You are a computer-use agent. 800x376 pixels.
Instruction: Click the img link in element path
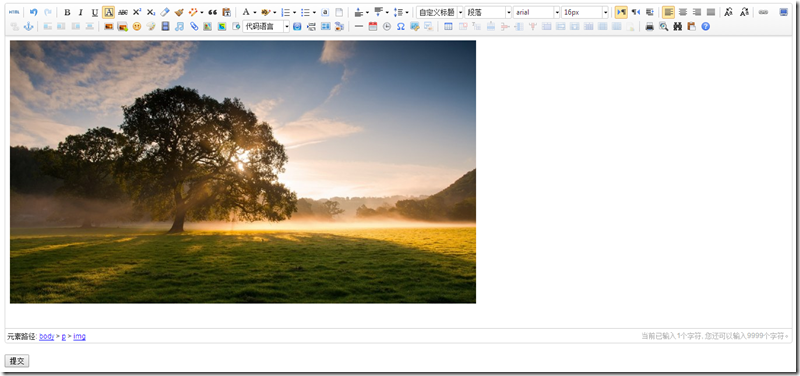[80, 337]
